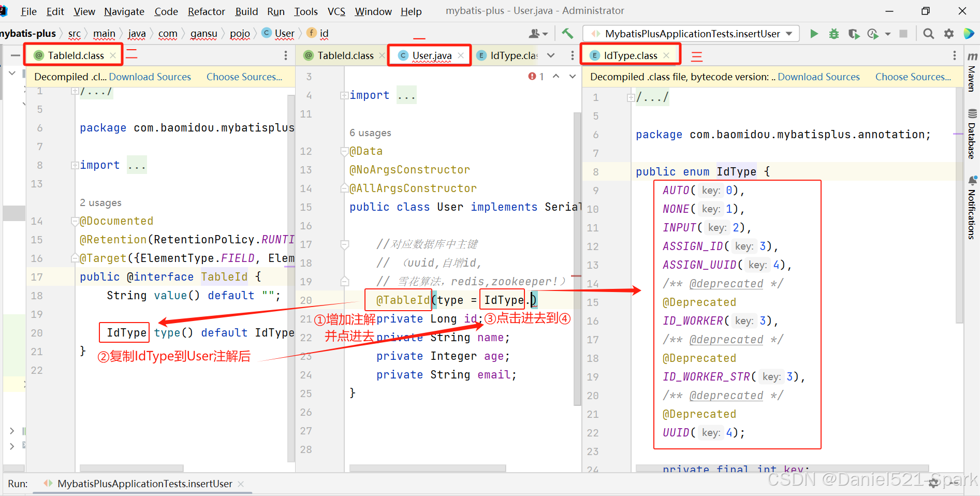The height and width of the screenshot is (496, 980).
Task: Open the Window menu
Action: tap(373, 11)
